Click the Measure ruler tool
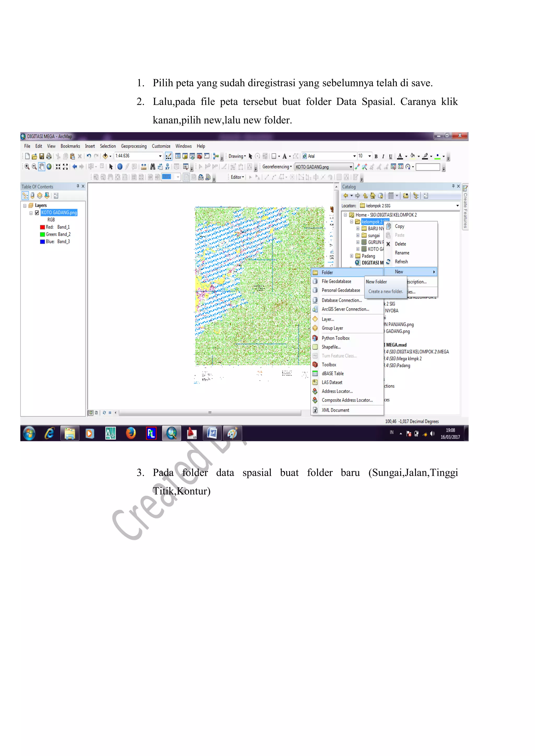Image resolution: width=535 pixels, height=756 pixels. (x=144, y=167)
